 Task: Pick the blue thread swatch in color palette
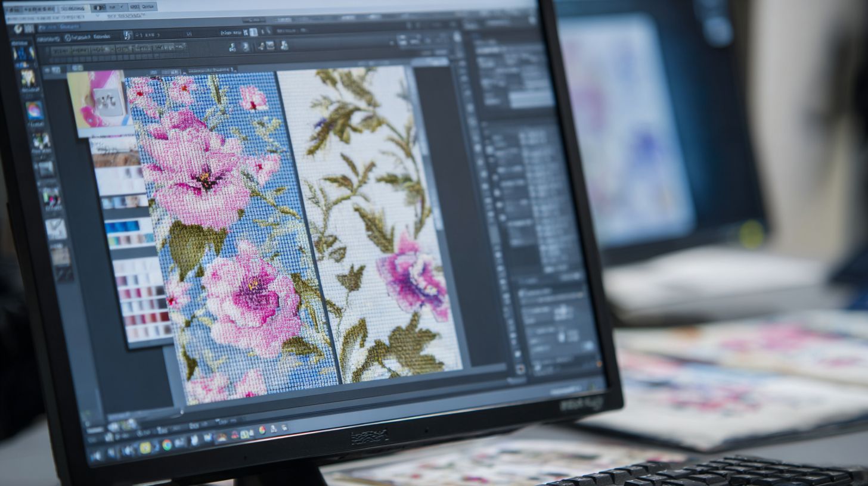coord(122,226)
